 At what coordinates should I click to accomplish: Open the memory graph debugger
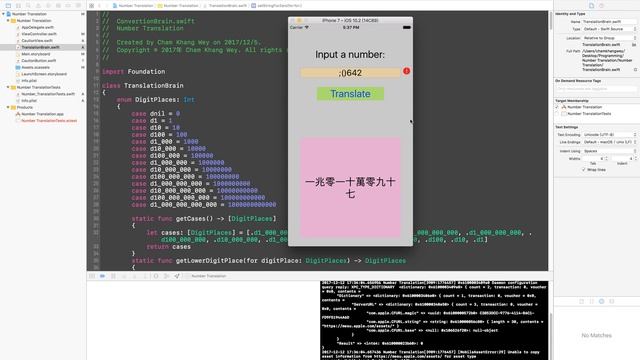coord(166,276)
